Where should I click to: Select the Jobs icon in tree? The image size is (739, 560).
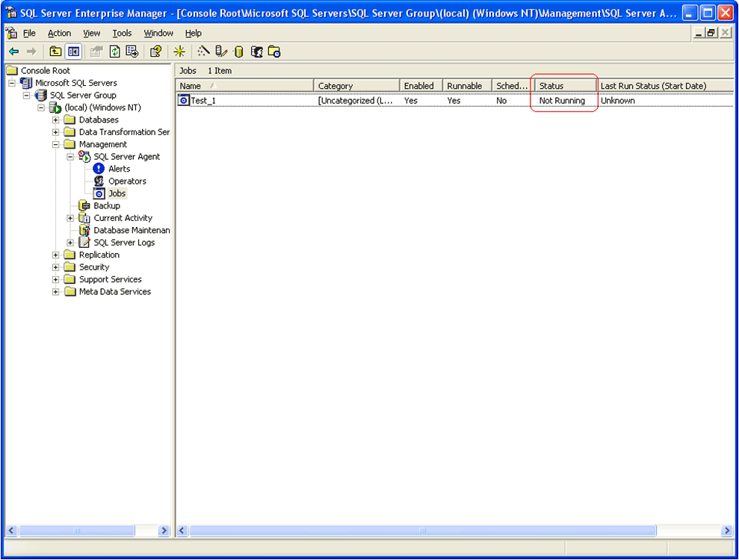(x=99, y=193)
